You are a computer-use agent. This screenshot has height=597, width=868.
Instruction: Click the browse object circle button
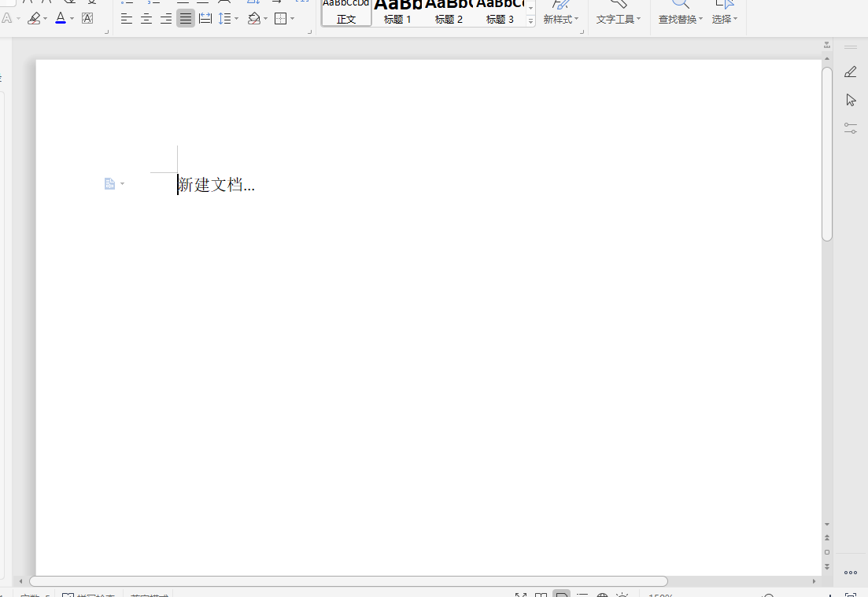(x=827, y=552)
